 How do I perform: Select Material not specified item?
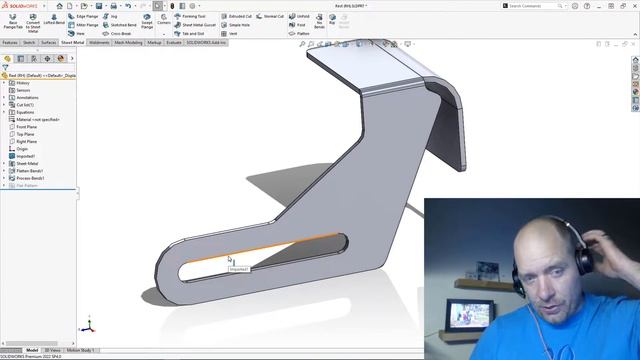[x=34, y=120]
